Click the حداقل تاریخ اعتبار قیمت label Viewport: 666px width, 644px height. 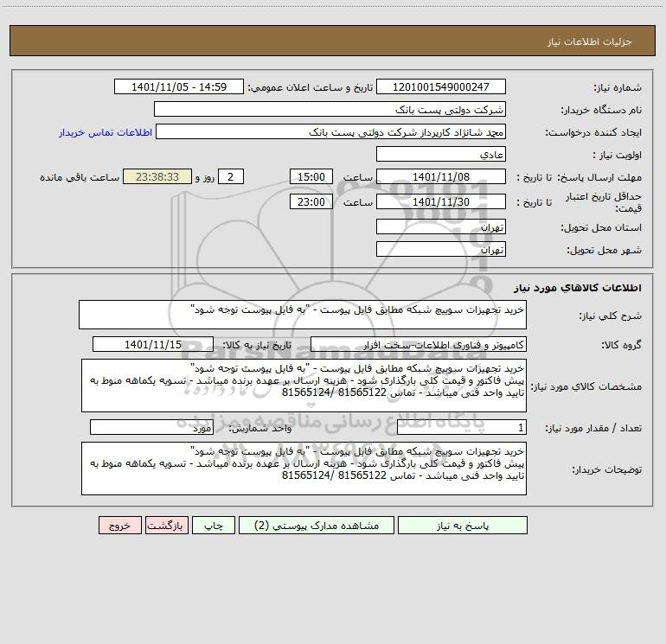coord(604,202)
